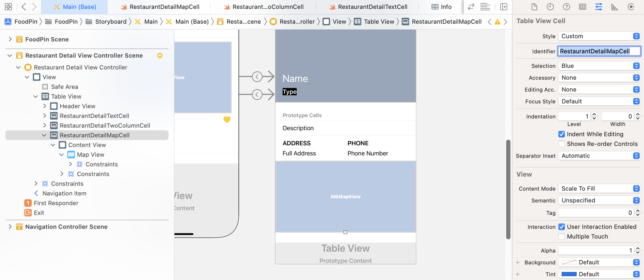Open the related items grid icon
Image resolution: width=644 pixels, height=280 pixels.
tap(8, 7)
